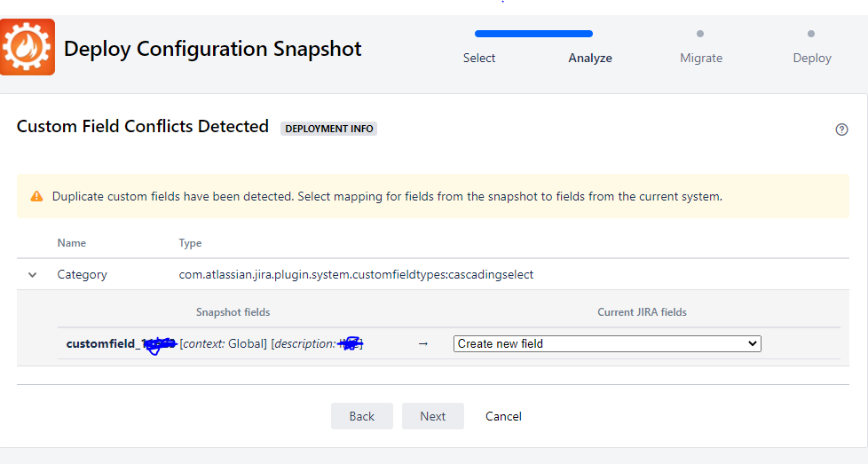The image size is (868, 464).
Task: Click the Next button
Action: click(x=433, y=416)
